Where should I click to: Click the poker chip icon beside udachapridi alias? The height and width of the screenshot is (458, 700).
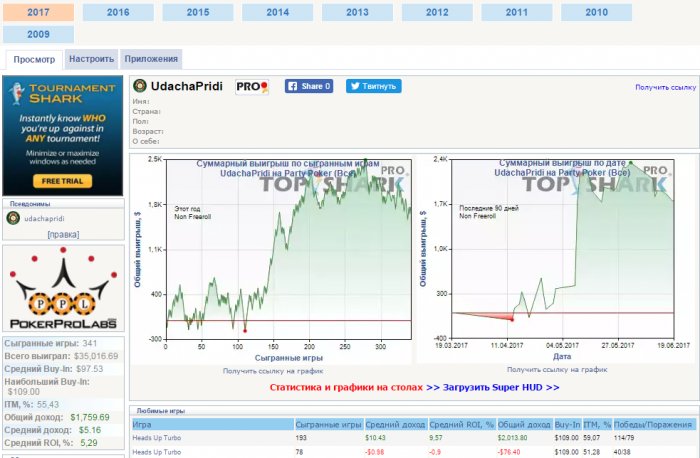coord(13,218)
